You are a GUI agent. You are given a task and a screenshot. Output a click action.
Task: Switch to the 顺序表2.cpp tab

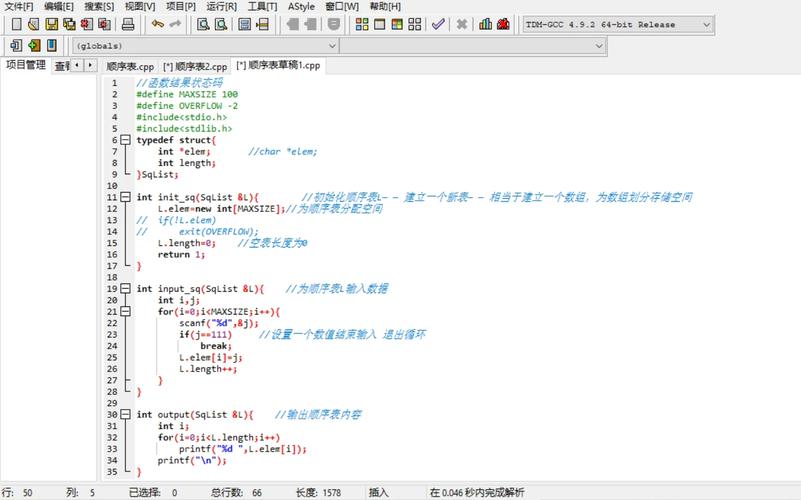(x=195, y=66)
